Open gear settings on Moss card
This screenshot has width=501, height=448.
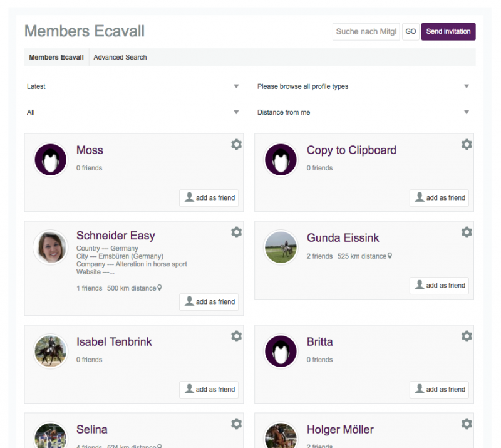(237, 145)
